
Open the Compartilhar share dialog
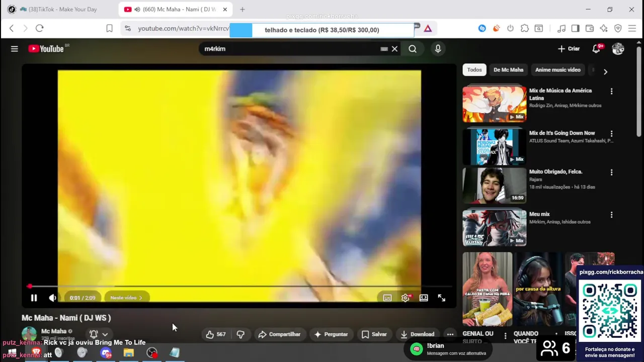click(279, 334)
